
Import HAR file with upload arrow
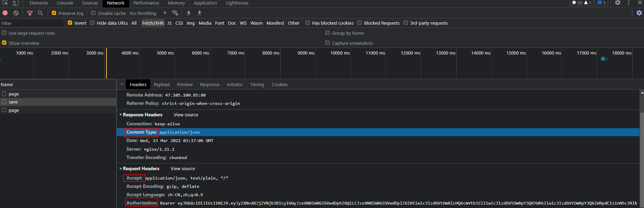coord(189,13)
